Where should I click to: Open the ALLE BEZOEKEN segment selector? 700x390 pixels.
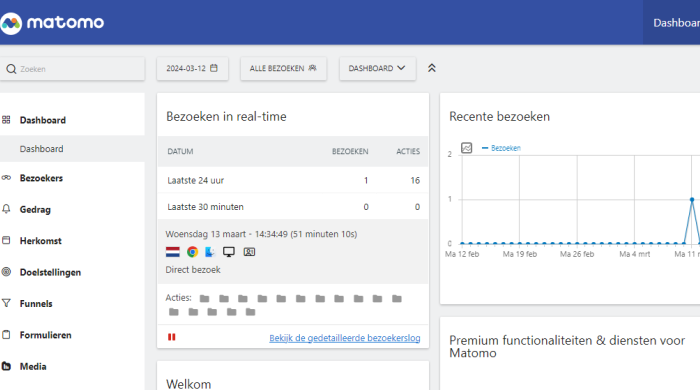[x=283, y=68]
